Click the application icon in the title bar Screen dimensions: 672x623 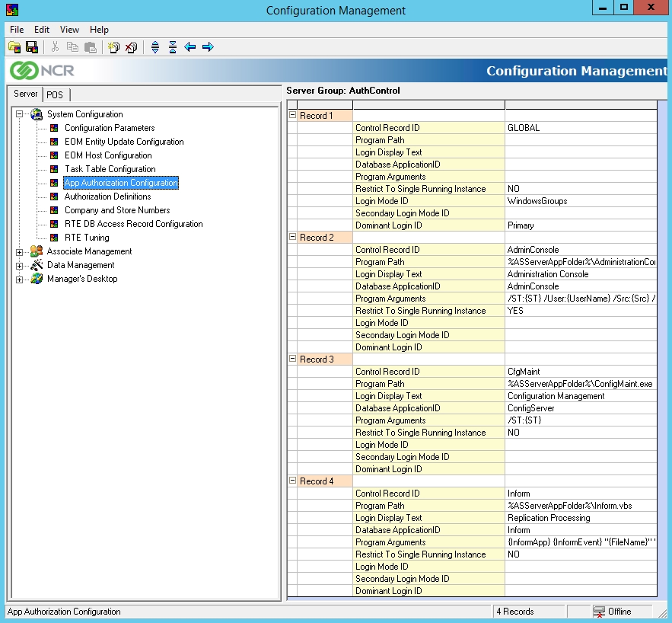pyautogui.click(x=12, y=9)
